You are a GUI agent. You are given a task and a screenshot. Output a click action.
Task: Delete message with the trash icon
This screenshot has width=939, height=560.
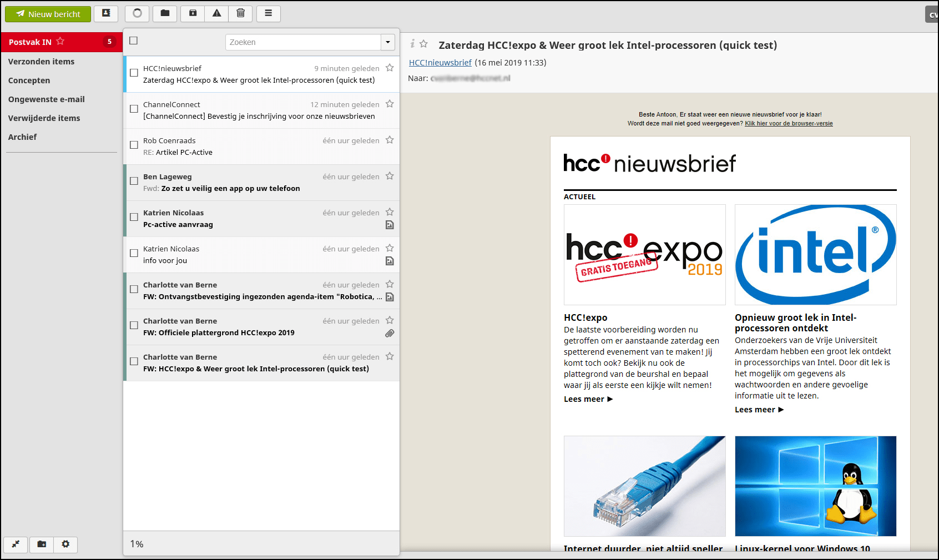point(241,13)
